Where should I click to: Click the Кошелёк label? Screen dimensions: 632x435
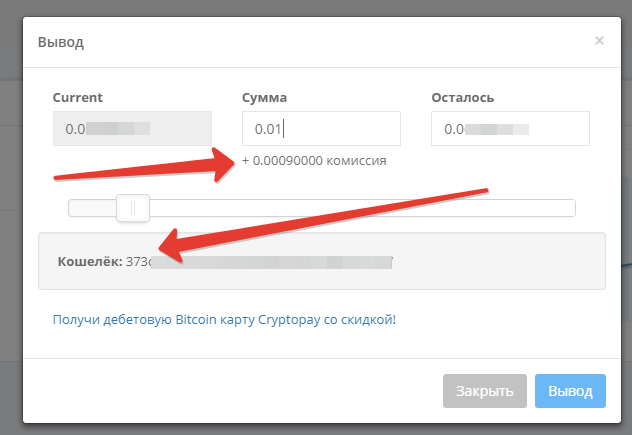point(90,261)
